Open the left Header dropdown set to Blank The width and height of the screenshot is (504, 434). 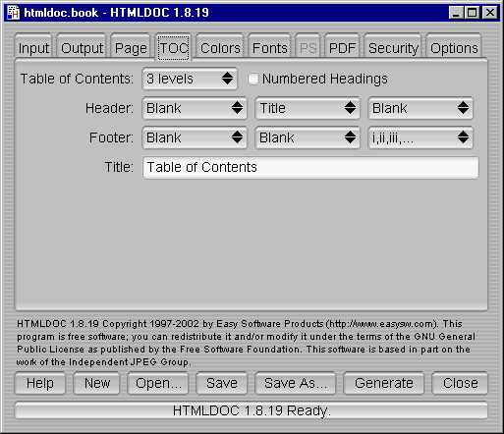[x=195, y=108]
